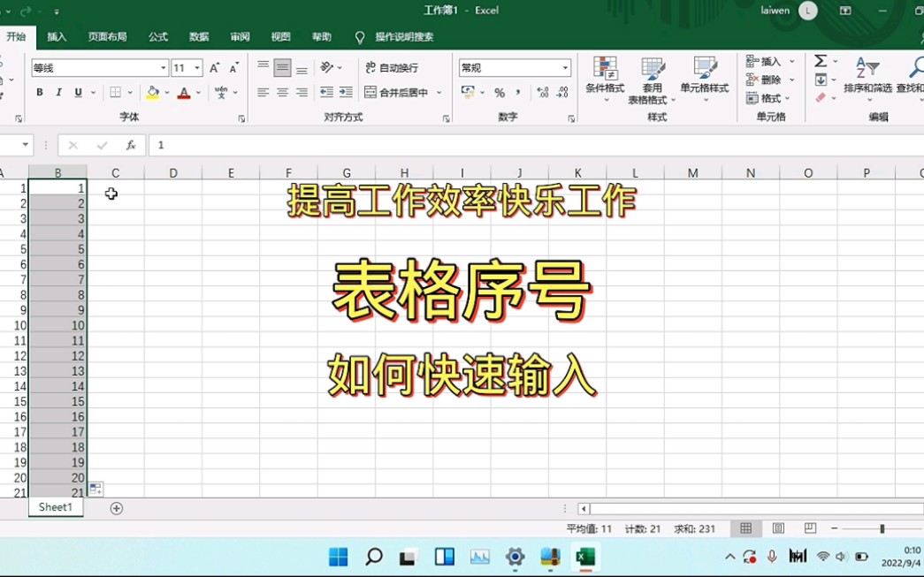Screen dimensions: 924x577
Task: Click the 操作说明搜索 search box
Action: click(x=402, y=37)
